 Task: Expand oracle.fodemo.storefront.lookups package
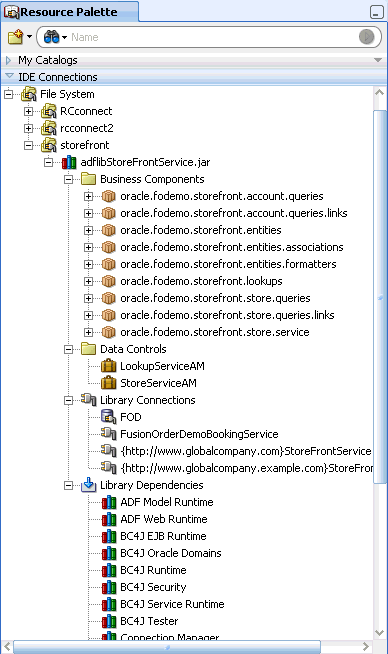click(88, 282)
